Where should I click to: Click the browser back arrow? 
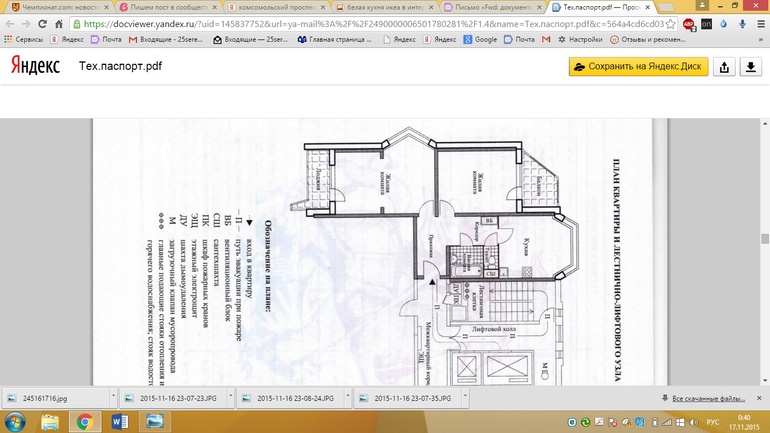[x=12, y=23]
